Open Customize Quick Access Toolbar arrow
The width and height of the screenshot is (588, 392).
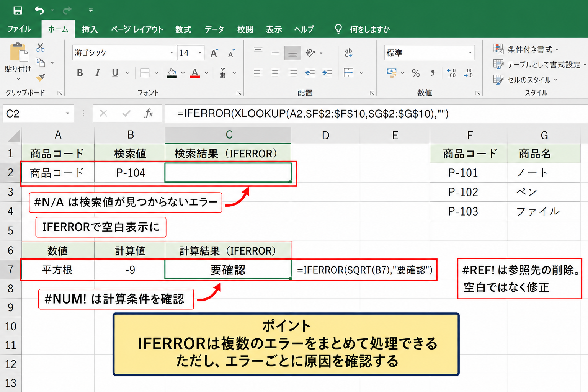pos(91,10)
